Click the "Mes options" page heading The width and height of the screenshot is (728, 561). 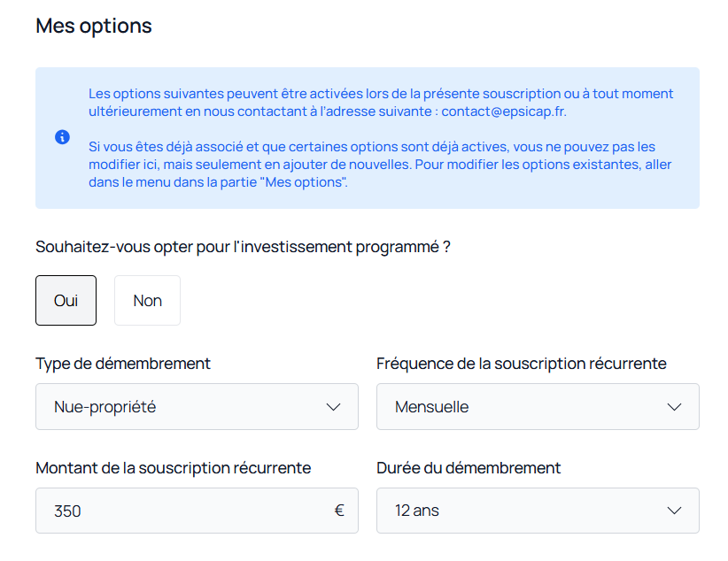pyautogui.click(x=94, y=27)
